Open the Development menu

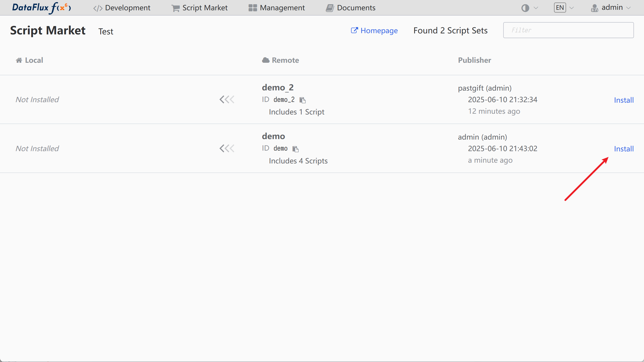tap(122, 8)
